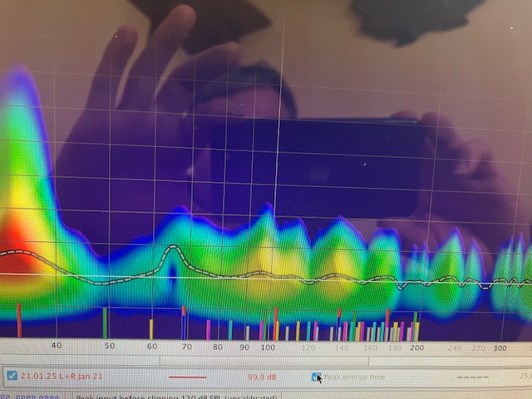Image resolution: width=532 pixels, height=399 pixels.
Task: Disable the Peak energy time checkbox
Action: coord(315,377)
